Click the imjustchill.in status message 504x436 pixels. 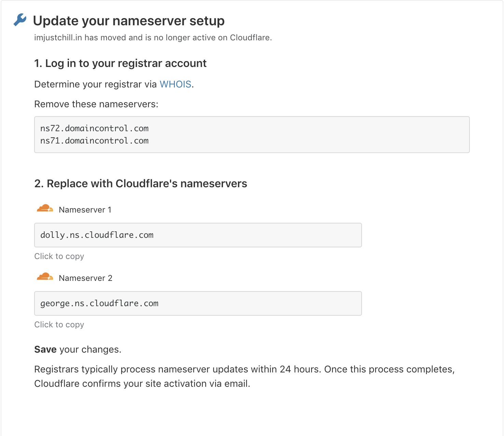pos(153,38)
